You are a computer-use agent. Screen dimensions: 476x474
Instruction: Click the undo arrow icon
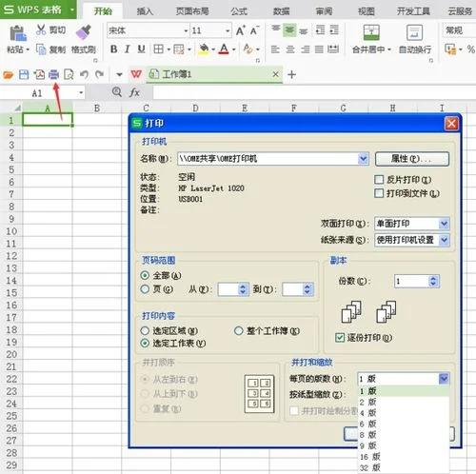click(x=84, y=74)
